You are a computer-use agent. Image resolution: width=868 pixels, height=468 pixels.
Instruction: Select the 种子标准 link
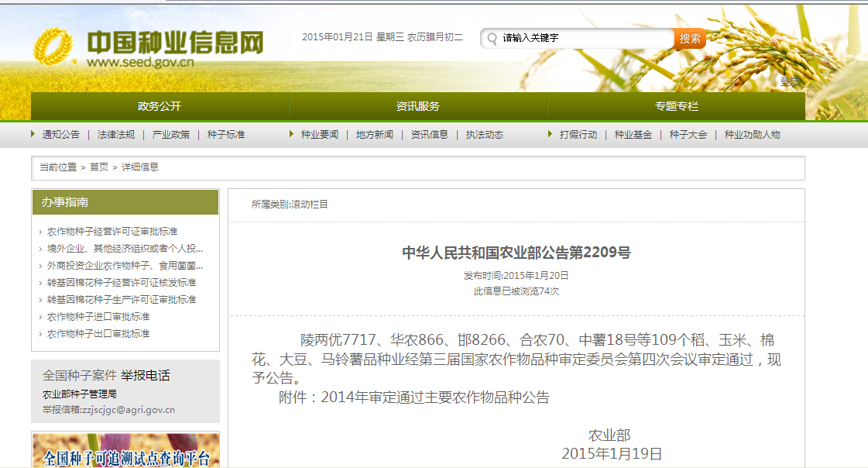click(226, 135)
